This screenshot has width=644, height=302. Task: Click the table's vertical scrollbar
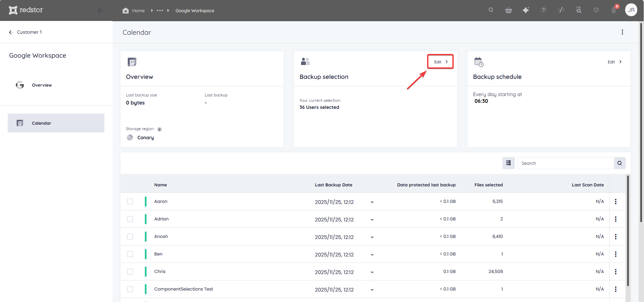click(628, 231)
